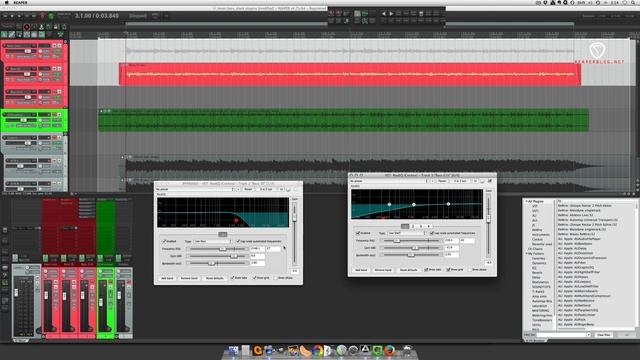Open the Trash in the dock

tap(407, 350)
